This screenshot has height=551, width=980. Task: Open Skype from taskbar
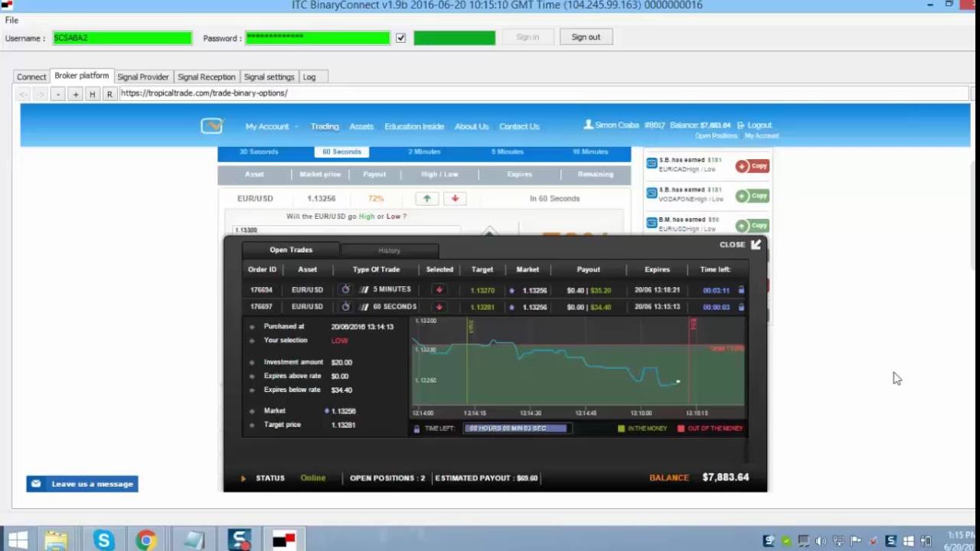(x=103, y=540)
